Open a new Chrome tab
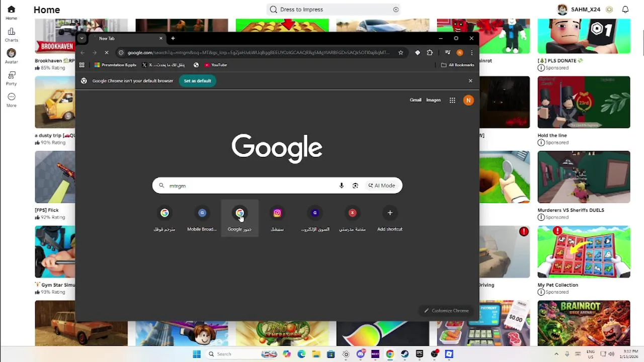The image size is (644, 362). click(x=173, y=38)
